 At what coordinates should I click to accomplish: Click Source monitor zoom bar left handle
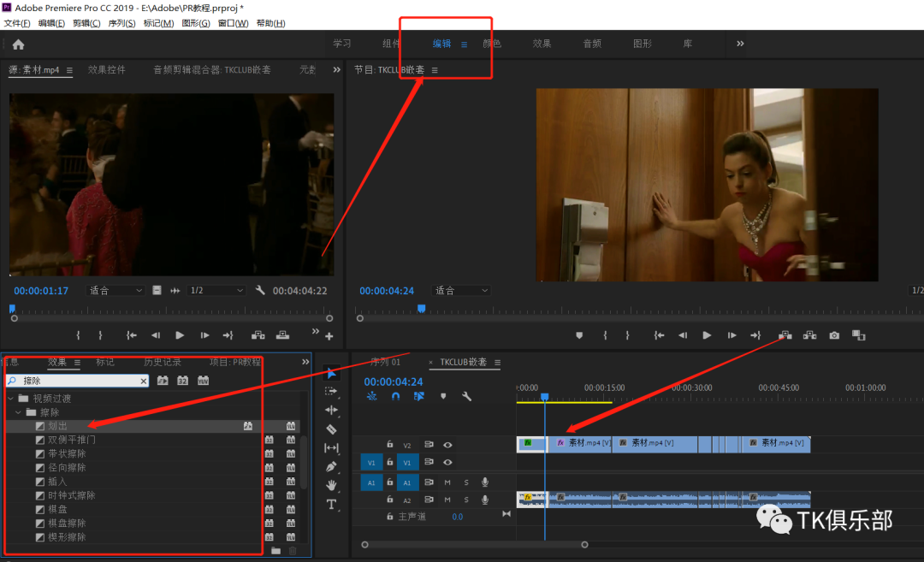click(x=15, y=318)
